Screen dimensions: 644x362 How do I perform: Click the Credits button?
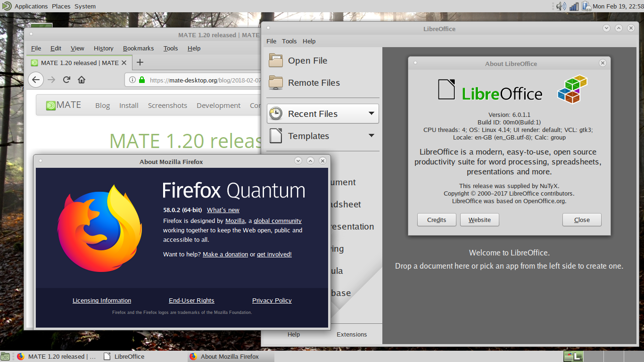click(437, 220)
